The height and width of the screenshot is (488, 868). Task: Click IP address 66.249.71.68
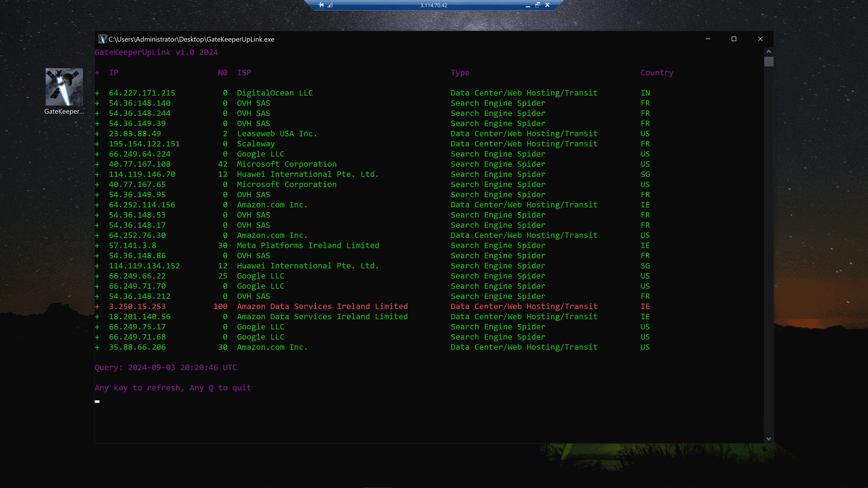pos(137,337)
